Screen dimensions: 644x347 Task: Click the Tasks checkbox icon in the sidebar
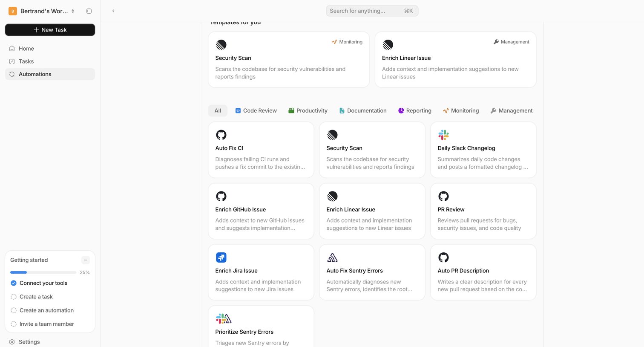[12, 61]
